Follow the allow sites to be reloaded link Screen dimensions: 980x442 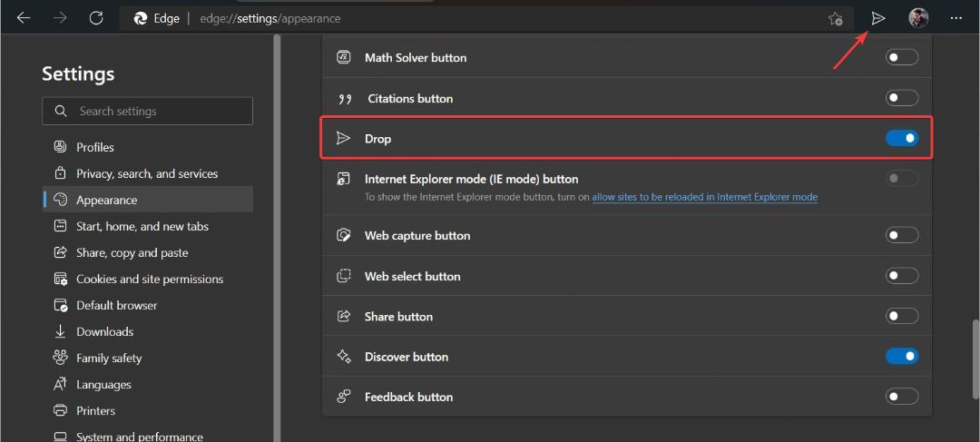coord(704,197)
